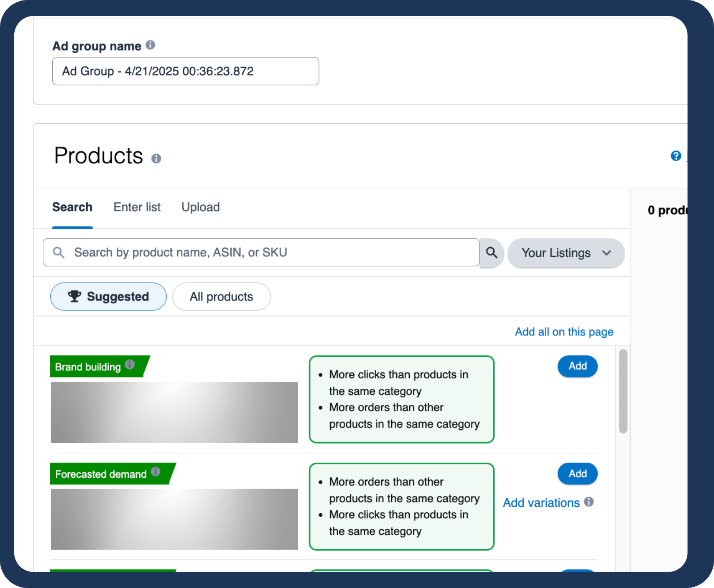Image resolution: width=714 pixels, height=588 pixels.
Task: Click Add all on this page link
Action: point(564,332)
